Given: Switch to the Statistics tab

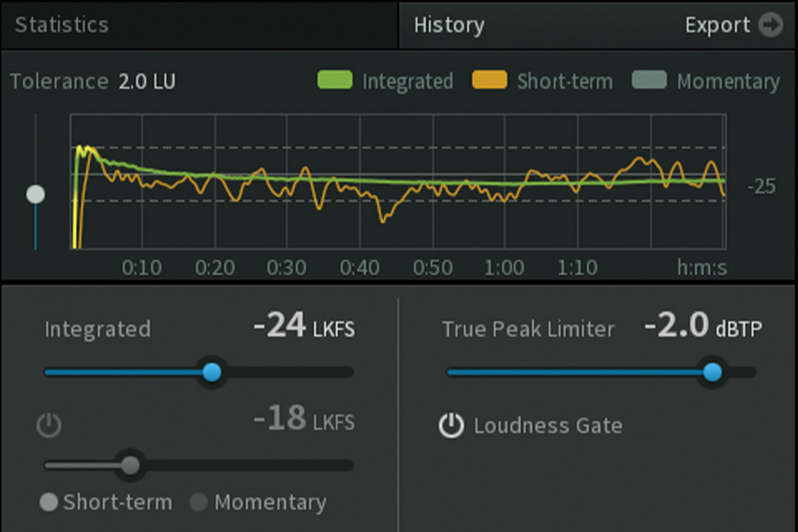Looking at the screenshot, I should tap(62, 25).
